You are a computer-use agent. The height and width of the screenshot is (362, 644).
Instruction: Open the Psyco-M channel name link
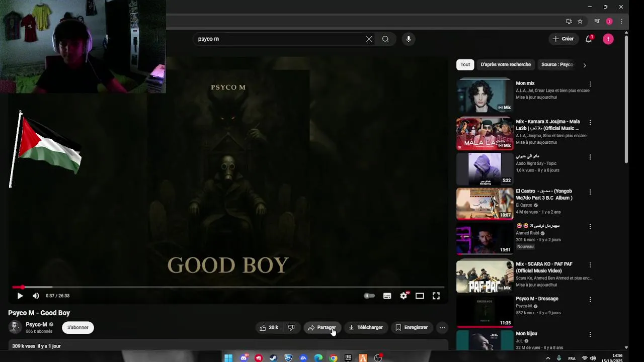click(36, 324)
